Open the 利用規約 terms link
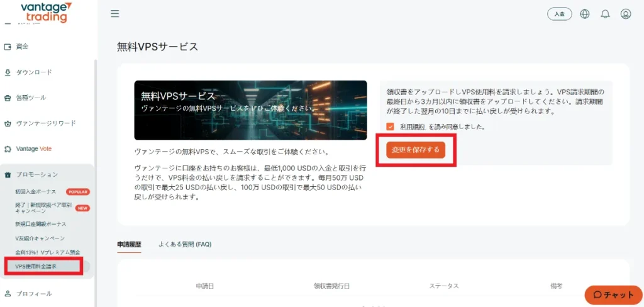 pyautogui.click(x=413, y=127)
